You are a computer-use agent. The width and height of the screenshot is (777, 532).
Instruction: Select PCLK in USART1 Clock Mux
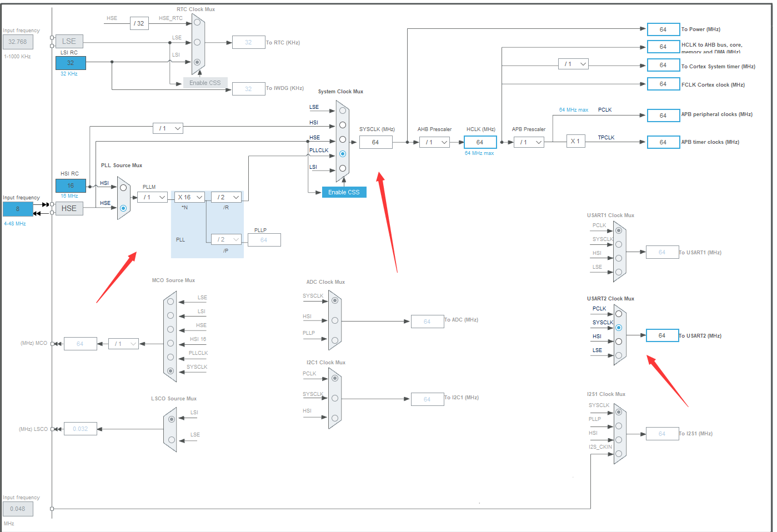[x=619, y=230]
